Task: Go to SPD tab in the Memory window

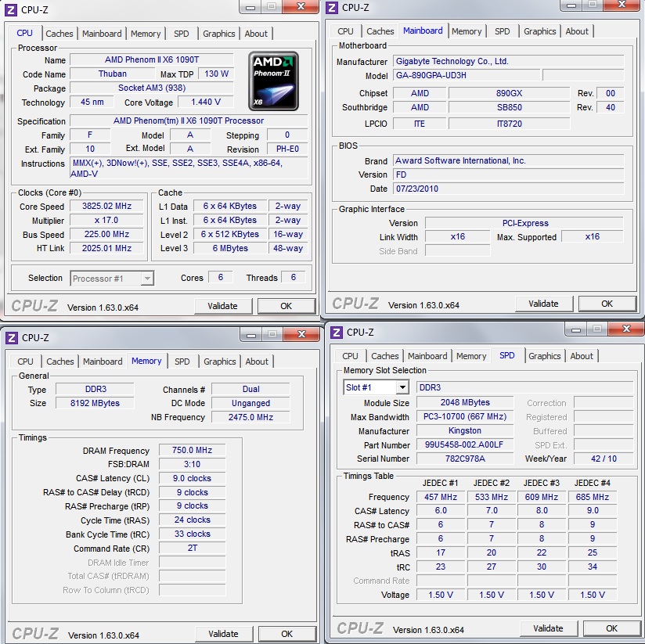Action: tap(182, 362)
